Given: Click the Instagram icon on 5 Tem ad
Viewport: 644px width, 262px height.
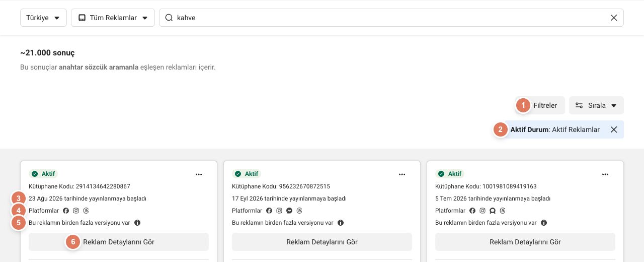Looking at the screenshot, I should 482,211.
